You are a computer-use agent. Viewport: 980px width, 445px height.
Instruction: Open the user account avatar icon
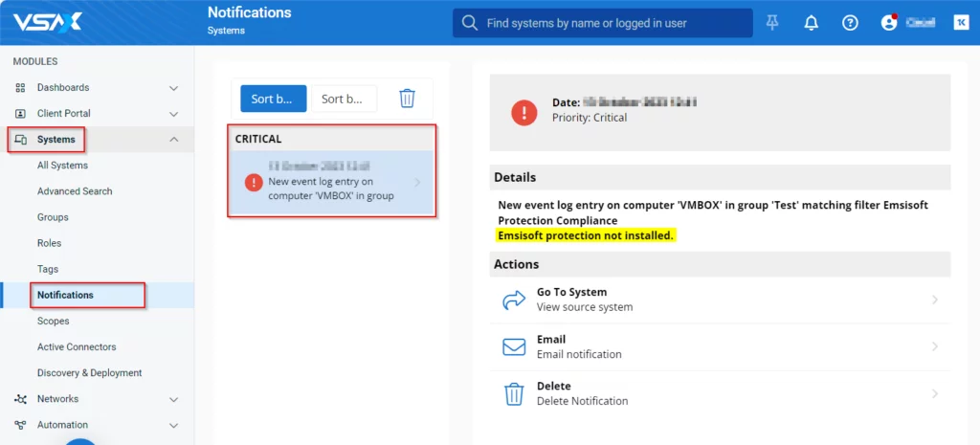pos(889,23)
